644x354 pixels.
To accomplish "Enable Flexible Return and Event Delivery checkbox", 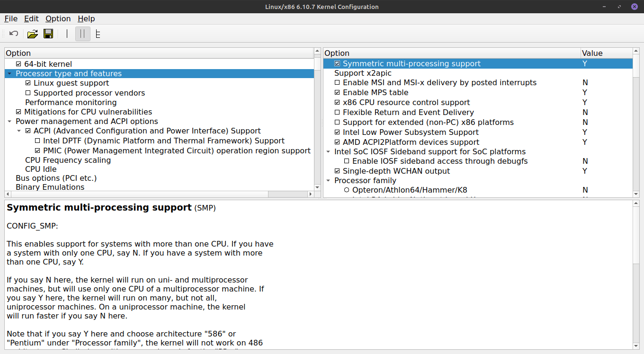I will (x=337, y=113).
